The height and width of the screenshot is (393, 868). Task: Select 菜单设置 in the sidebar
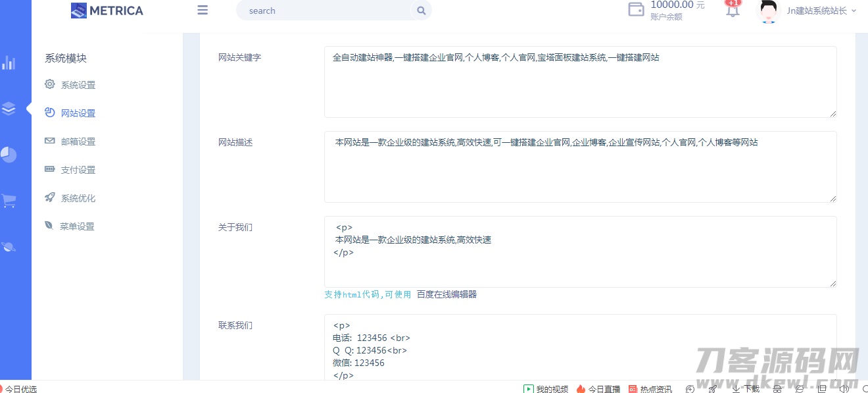click(77, 226)
